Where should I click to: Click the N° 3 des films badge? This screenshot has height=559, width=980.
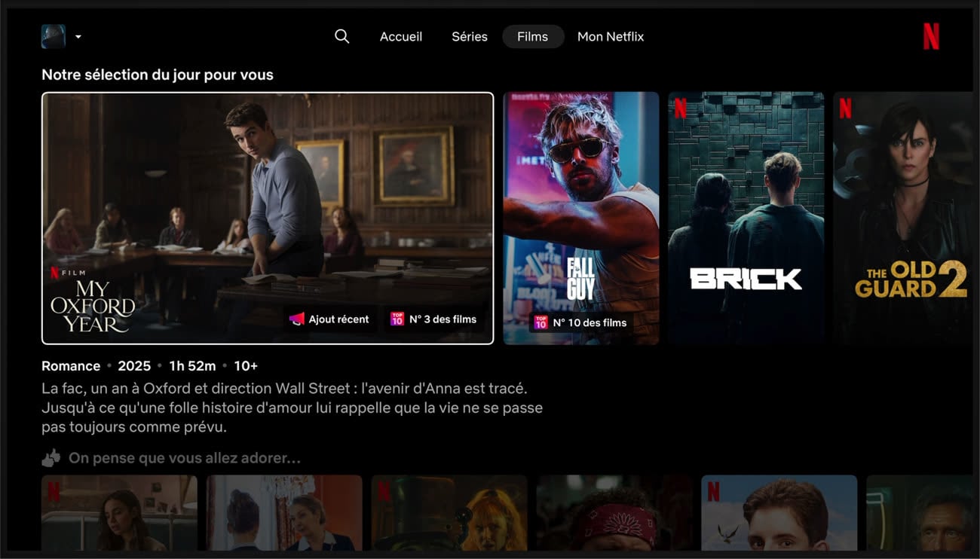click(x=433, y=319)
